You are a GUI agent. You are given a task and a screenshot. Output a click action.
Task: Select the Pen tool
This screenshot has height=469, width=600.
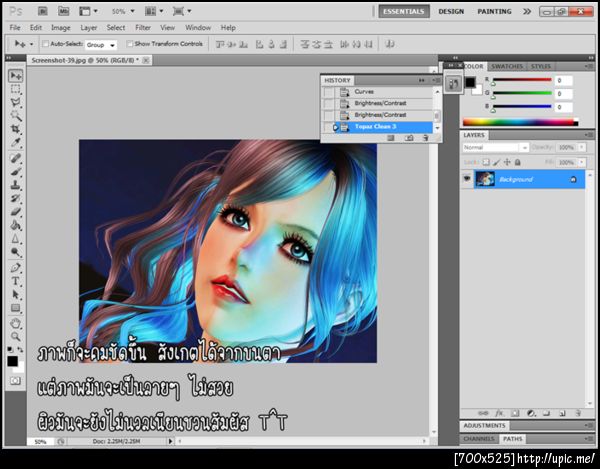[16, 268]
